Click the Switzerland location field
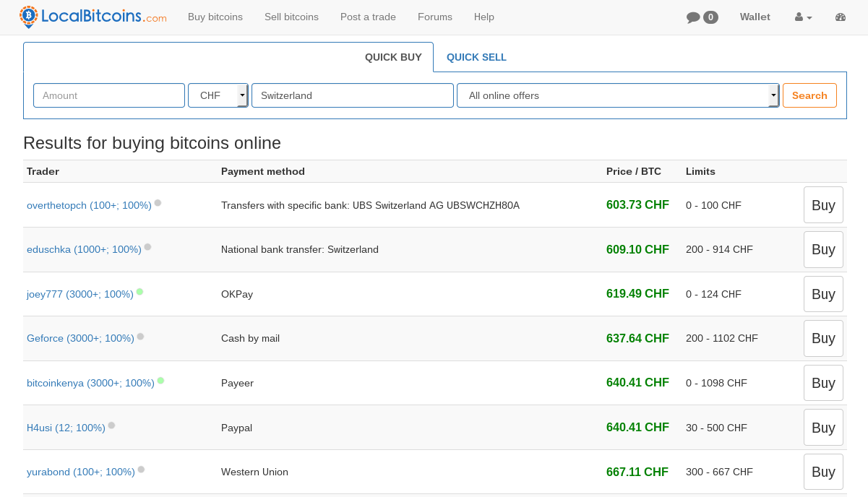Image resolution: width=868 pixels, height=497 pixels. pos(352,95)
